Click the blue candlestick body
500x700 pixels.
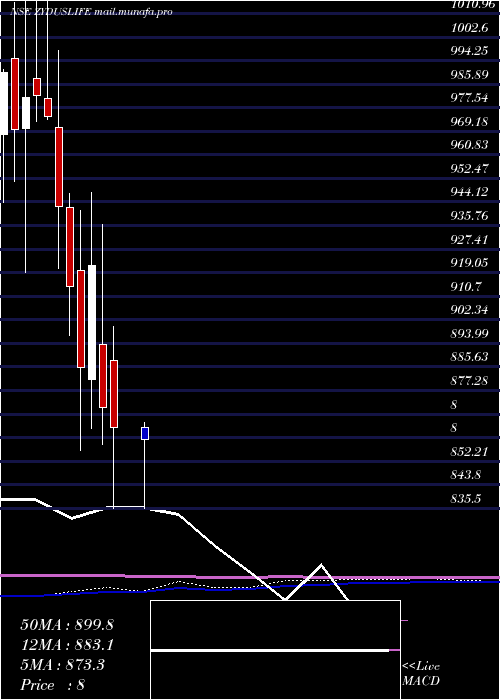coord(145,433)
